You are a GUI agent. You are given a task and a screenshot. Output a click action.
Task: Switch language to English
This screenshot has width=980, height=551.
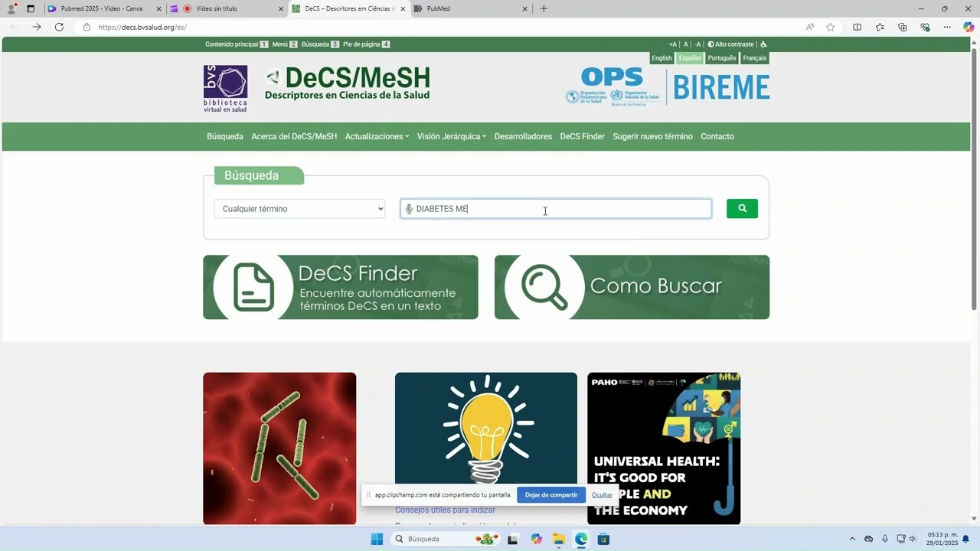[x=661, y=58]
